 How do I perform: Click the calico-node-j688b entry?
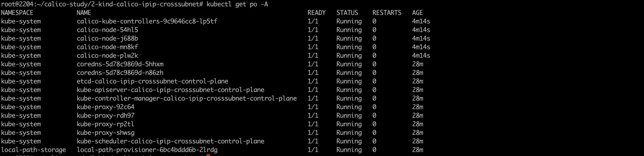107,39
